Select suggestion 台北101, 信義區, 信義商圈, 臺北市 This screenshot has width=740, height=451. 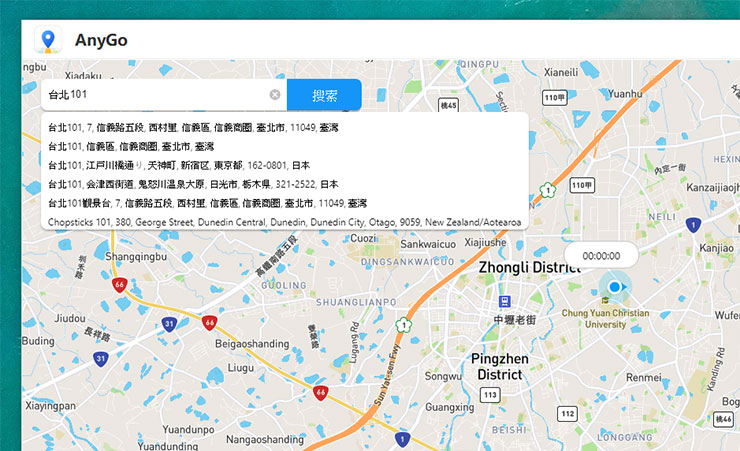pyautogui.click(x=285, y=146)
